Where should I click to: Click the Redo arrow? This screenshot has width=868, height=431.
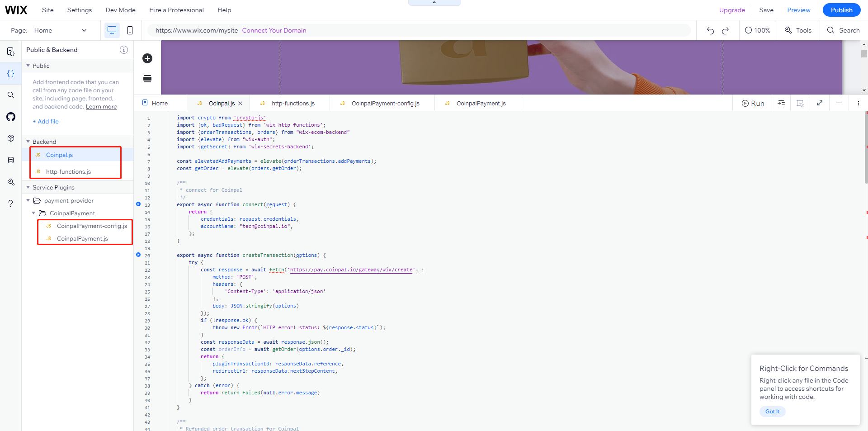(x=726, y=30)
